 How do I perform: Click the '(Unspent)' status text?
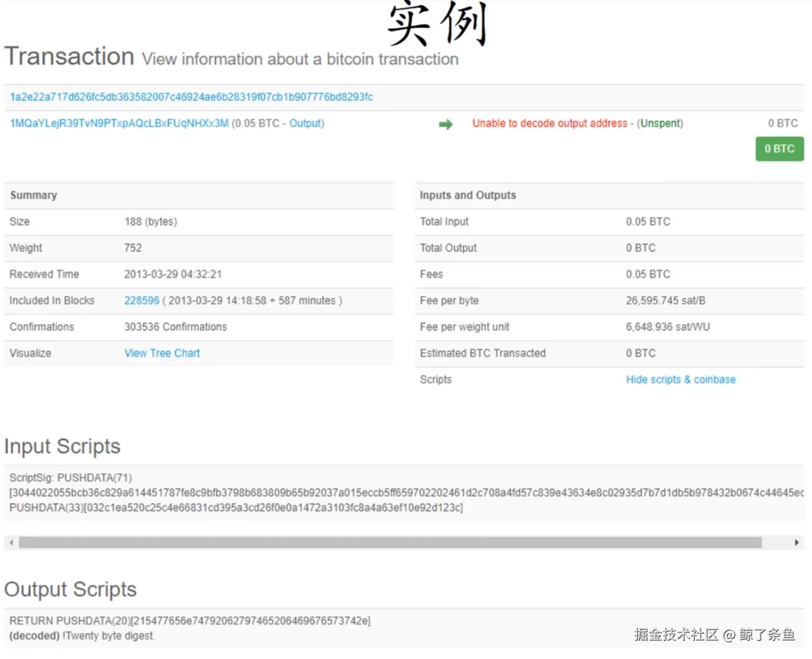point(660,124)
